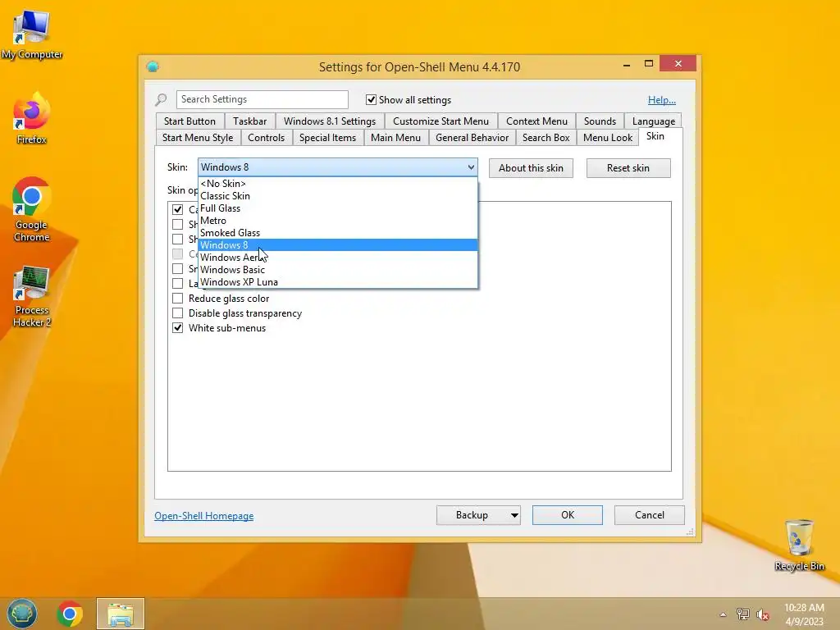Image resolution: width=840 pixels, height=630 pixels.
Task: Cancel the settings dialog
Action: pos(650,515)
